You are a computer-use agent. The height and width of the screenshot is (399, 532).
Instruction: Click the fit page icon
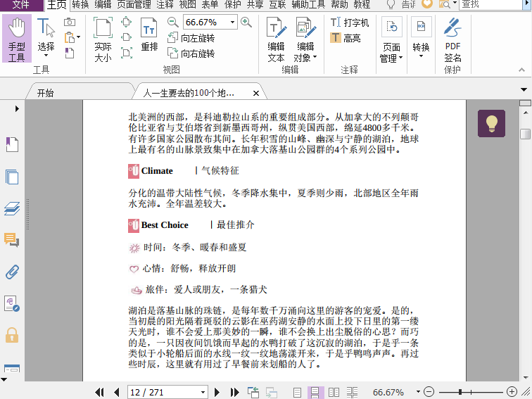126,23
